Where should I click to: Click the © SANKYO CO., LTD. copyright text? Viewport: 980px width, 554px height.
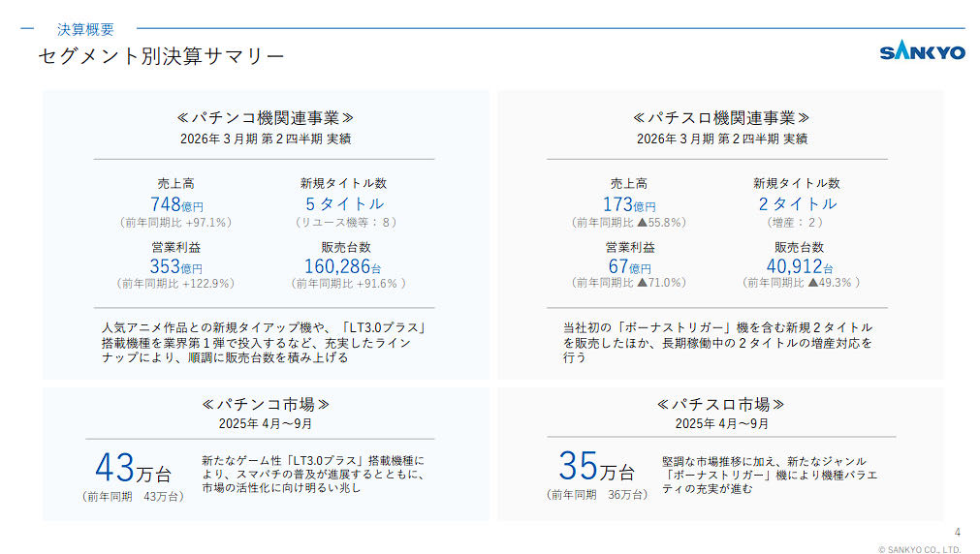pyautogui.click(x=921, y=548)
